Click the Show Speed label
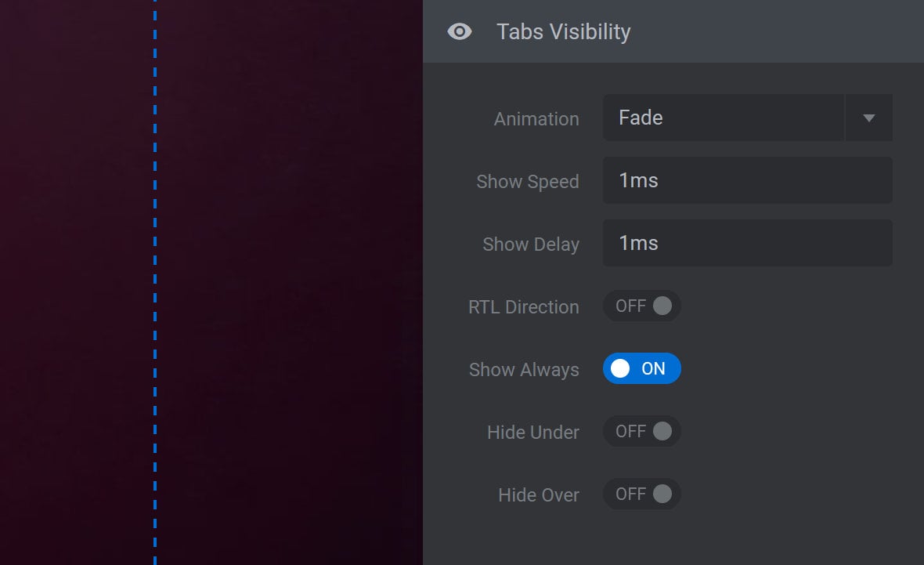The image size is (924, 565). pos(528,182)
